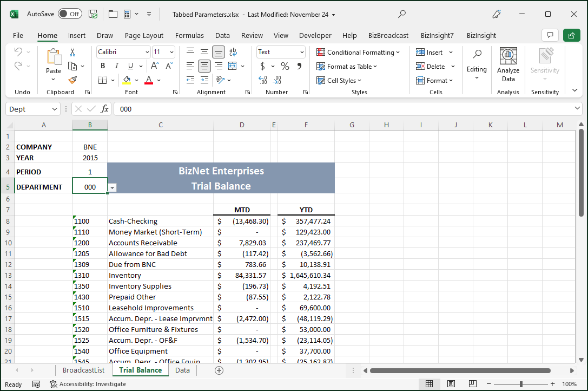Toggle Italic formatting
Screen dimensions: 588x391
117,66
